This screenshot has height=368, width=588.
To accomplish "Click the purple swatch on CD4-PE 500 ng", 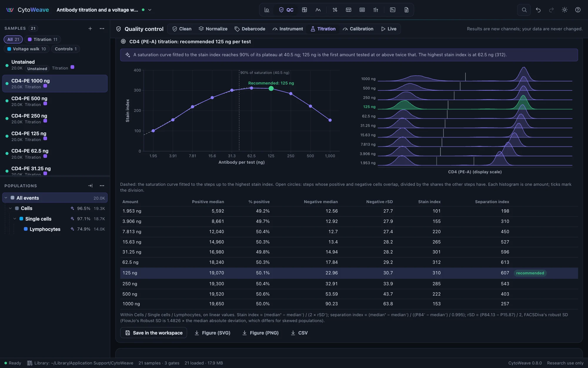I will [45, 104].
